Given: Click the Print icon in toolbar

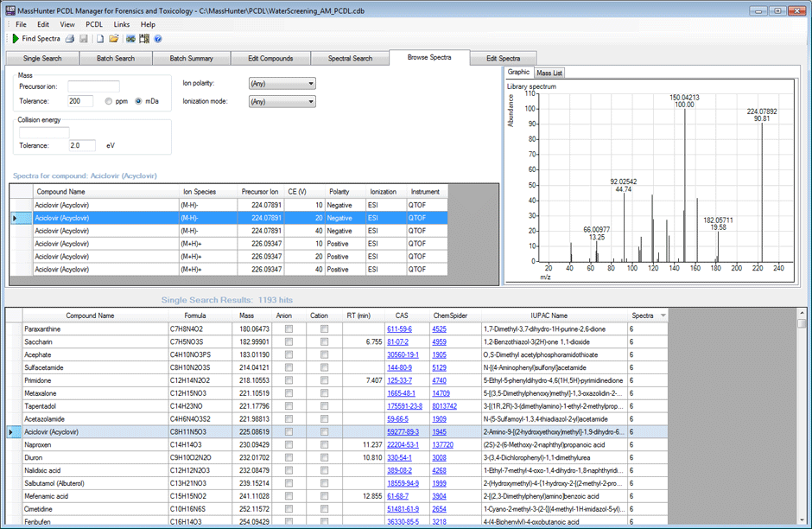Looking at the screenshot, I should tap(70, 39).
